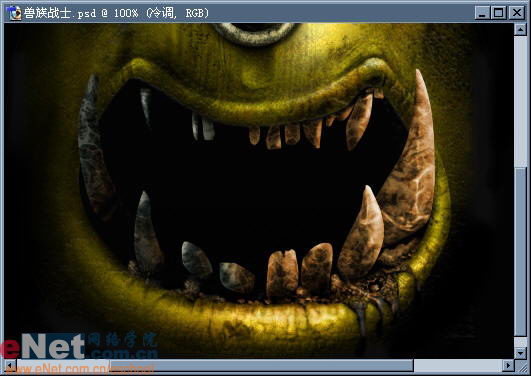Click the horizontal scrollbar right arrow
Viewport: 531px width, 376px height.
[508, 365]
